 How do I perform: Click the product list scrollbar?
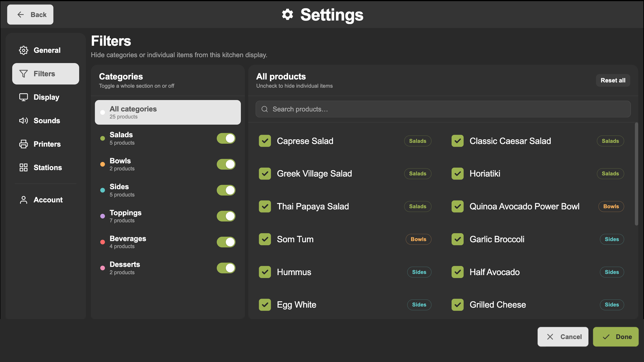coord(636,174)
